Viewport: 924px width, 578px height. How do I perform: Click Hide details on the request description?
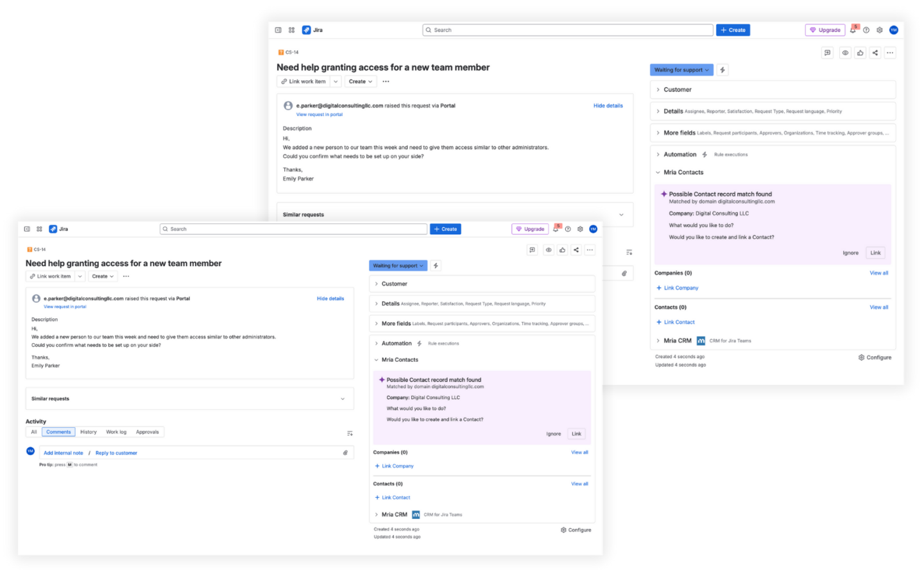pyautogui.click(x=330, y=298)
